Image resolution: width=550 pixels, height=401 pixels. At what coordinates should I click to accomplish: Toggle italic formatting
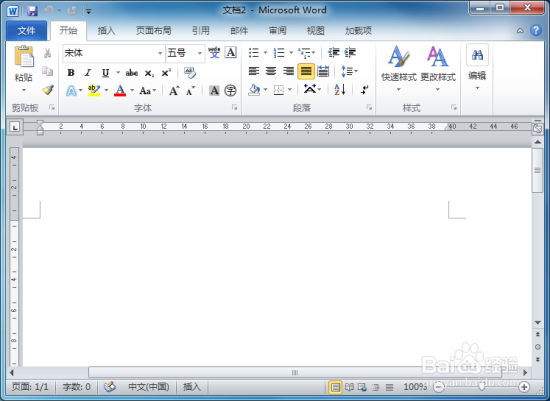tap(88, 73)
